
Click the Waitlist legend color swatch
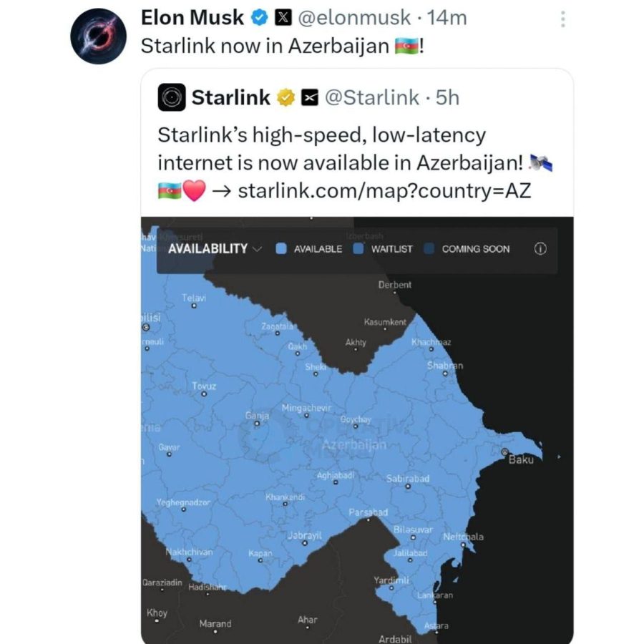point(358,249)
